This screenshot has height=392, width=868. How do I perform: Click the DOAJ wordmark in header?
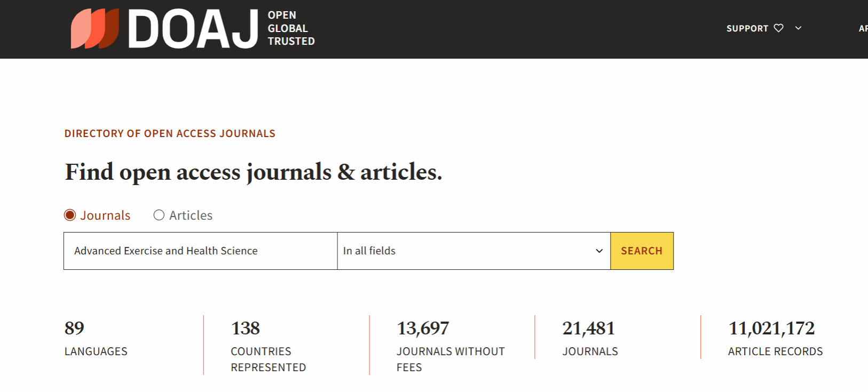(193, 29)
